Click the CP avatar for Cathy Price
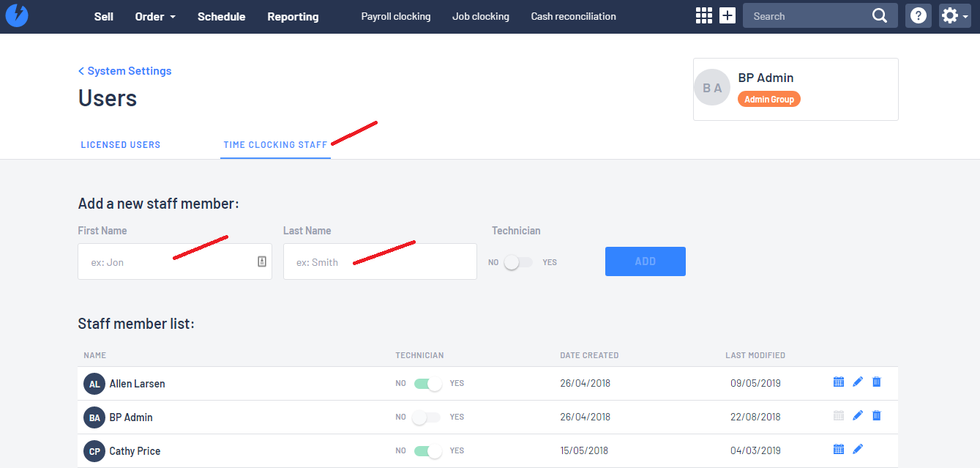980x468 pixels. [x=94, y=451]
